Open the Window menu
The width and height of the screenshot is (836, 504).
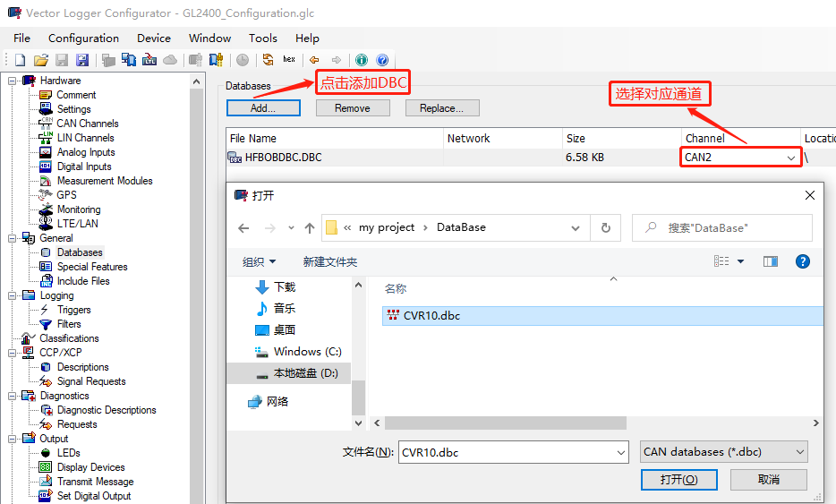209,38
